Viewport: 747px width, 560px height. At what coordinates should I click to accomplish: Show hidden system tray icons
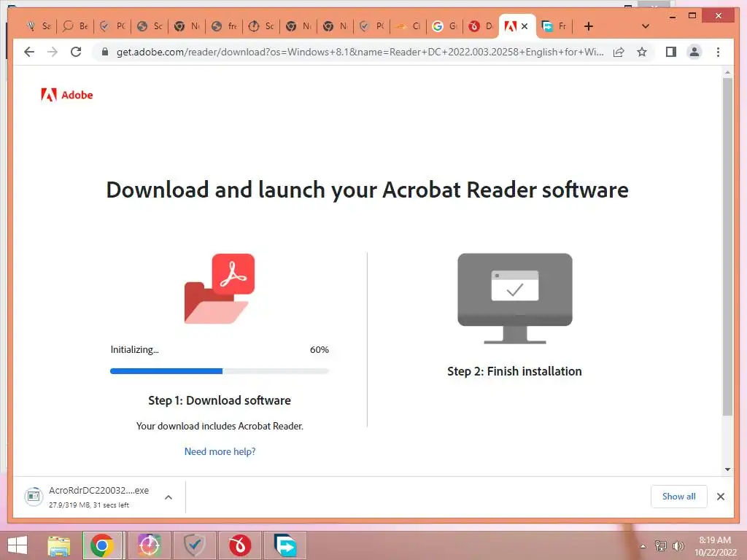(643, 546)
